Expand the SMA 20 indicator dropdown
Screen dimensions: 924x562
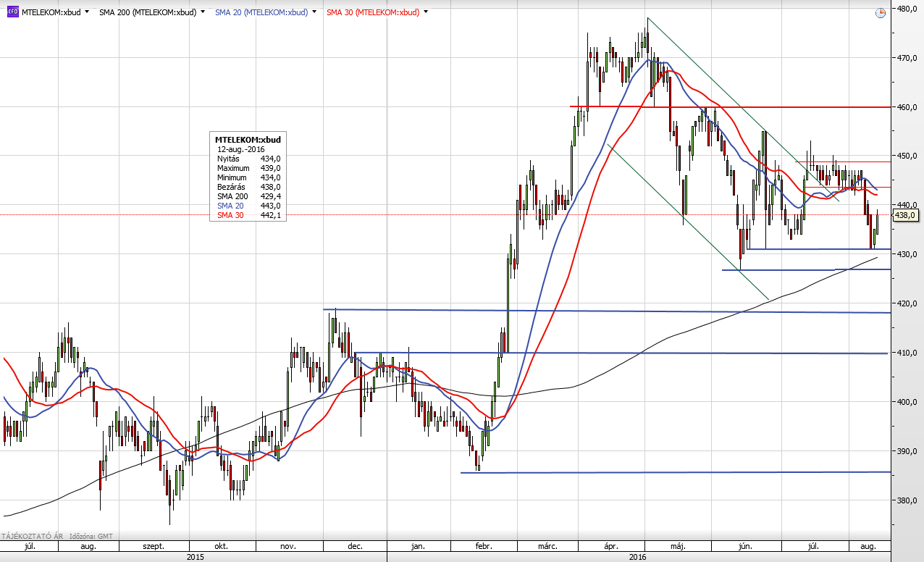(x=315, y=12)
